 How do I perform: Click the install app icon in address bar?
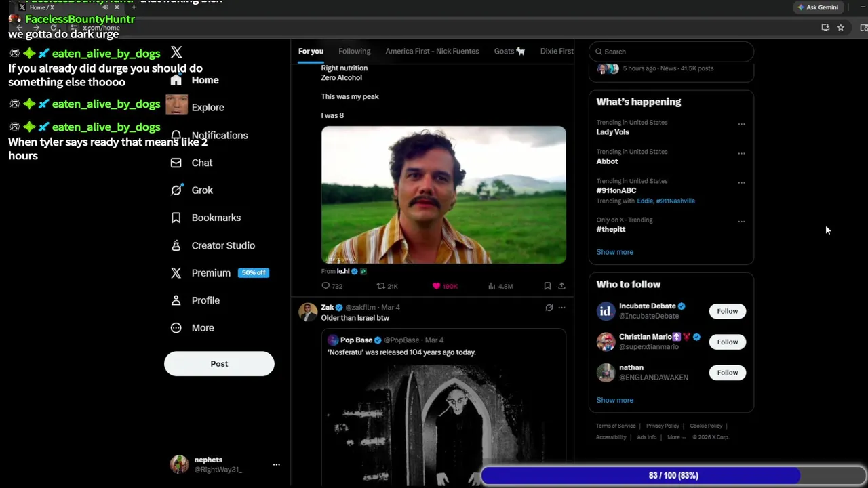(x=825, y=28)
